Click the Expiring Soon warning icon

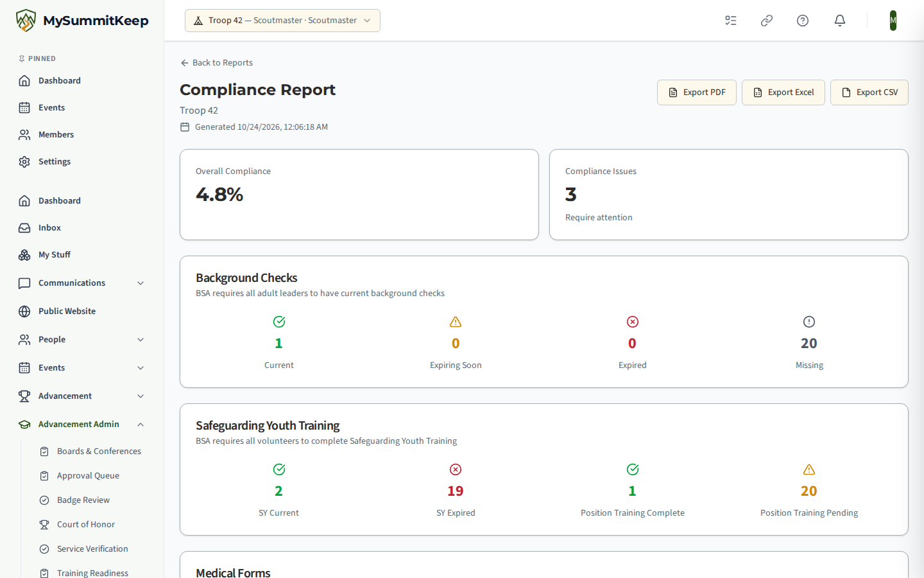point(456,322)
